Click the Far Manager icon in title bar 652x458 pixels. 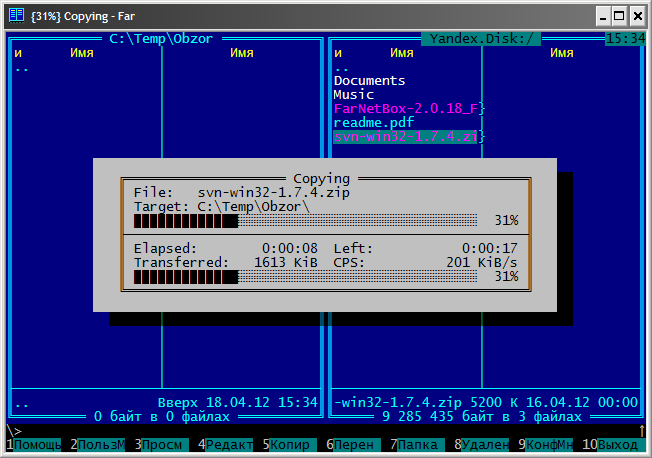(17, 15)
